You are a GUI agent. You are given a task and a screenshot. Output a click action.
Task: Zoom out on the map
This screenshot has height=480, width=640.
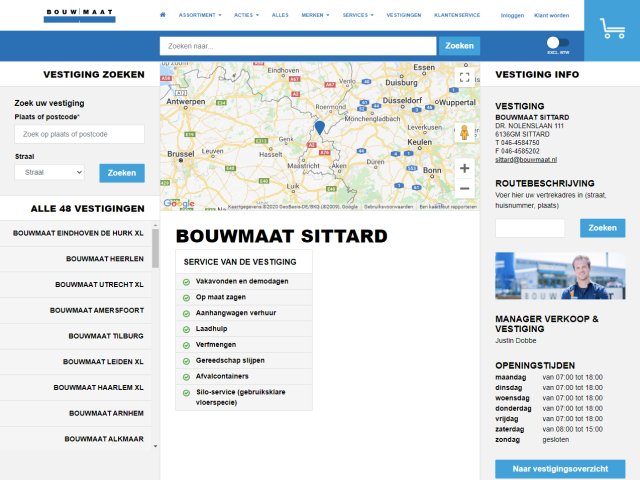pos(464,189)
